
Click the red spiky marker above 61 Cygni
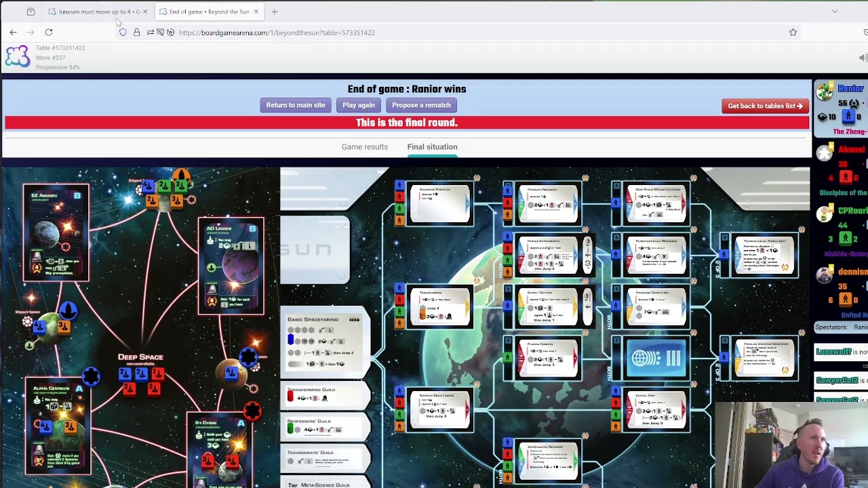point(252,410)
